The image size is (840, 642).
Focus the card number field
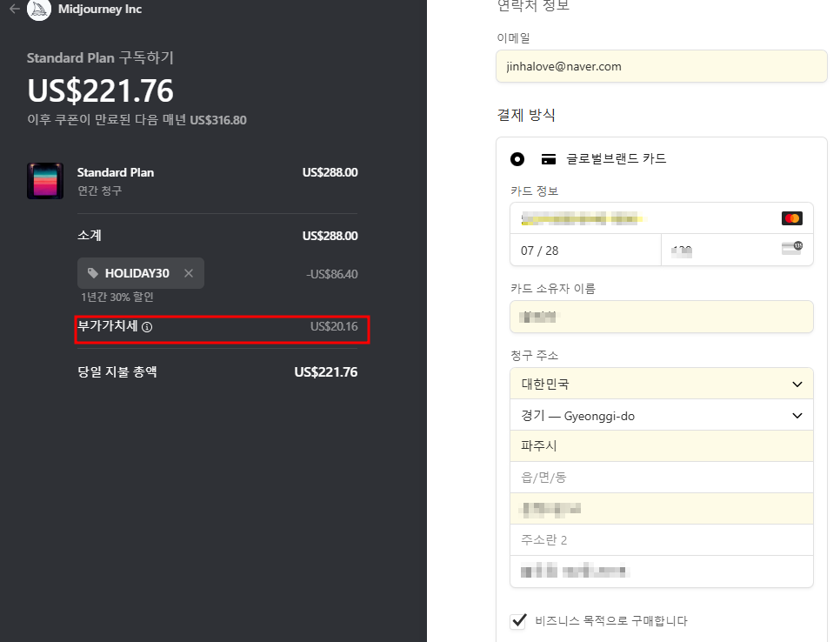click(x=662, y=218)
